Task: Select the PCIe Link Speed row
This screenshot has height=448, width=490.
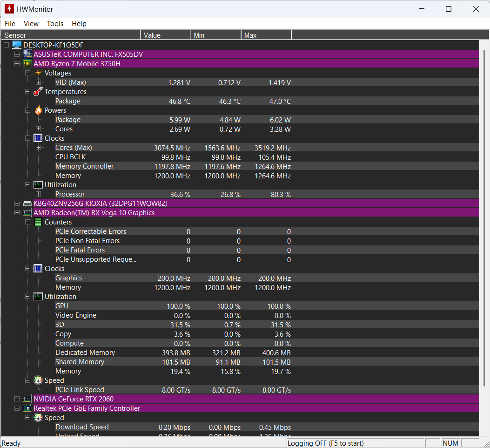Action: [267, 390]
